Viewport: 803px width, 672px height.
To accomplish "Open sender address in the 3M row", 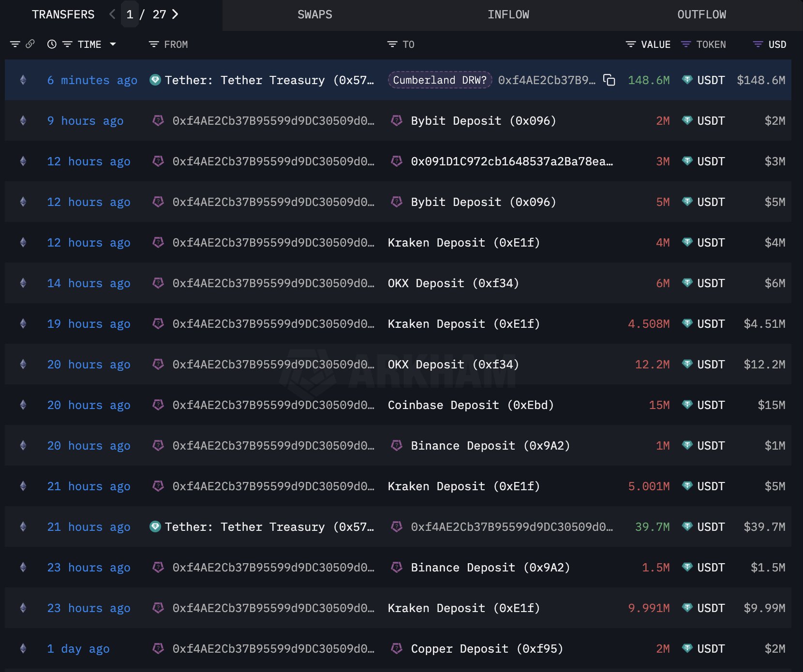I will [273, 161].
